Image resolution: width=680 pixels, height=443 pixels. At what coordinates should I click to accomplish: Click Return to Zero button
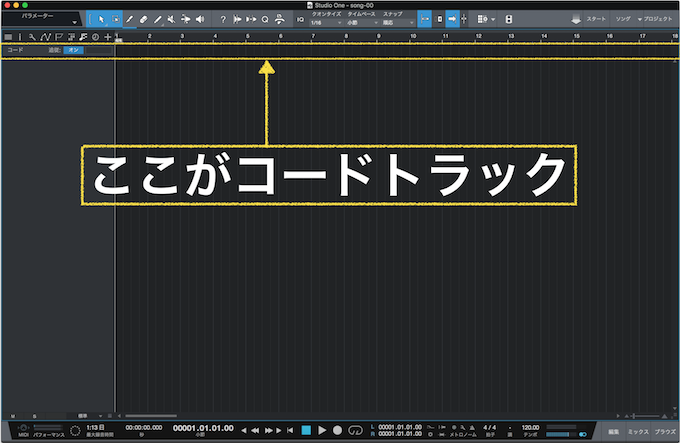[290, 430]
